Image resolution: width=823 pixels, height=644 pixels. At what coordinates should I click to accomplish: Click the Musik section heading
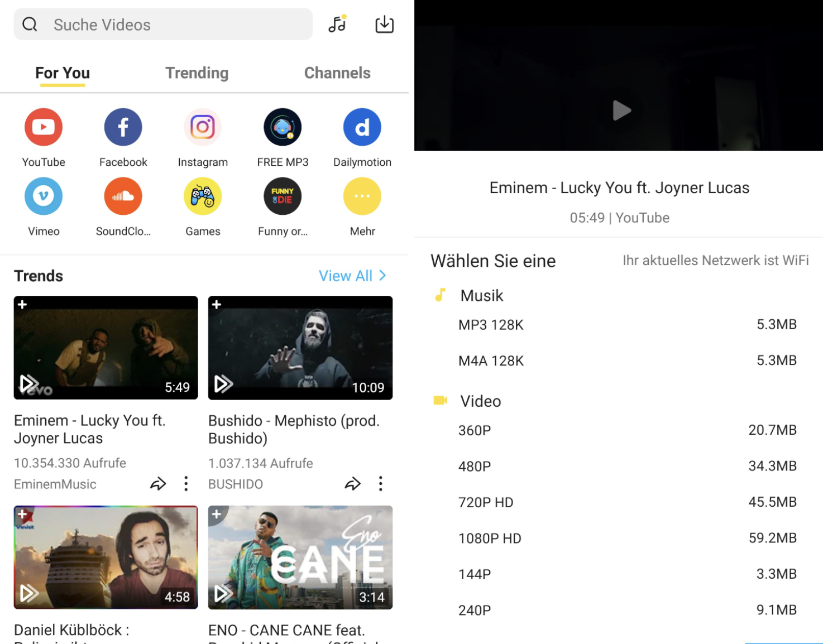click(482, 296)
